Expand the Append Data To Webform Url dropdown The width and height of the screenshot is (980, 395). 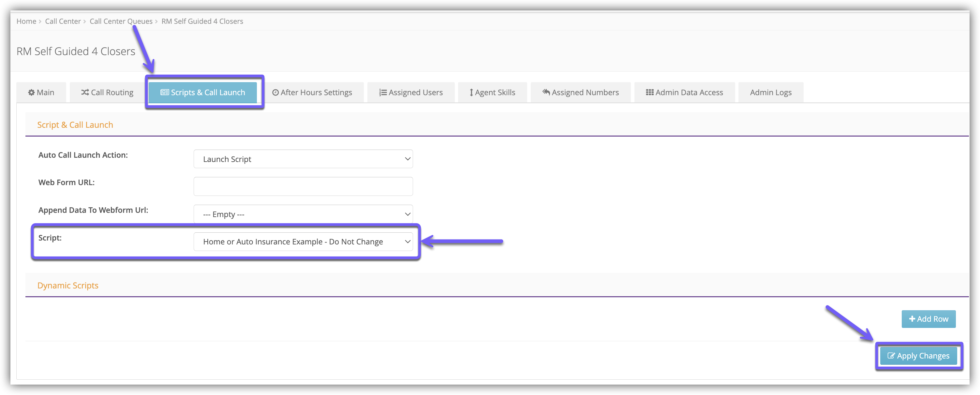(303, 214)
